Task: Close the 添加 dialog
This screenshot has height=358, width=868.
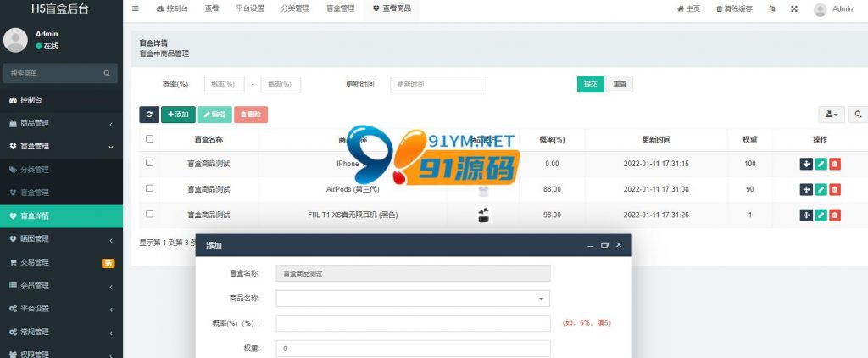Action: coord(619,245)
